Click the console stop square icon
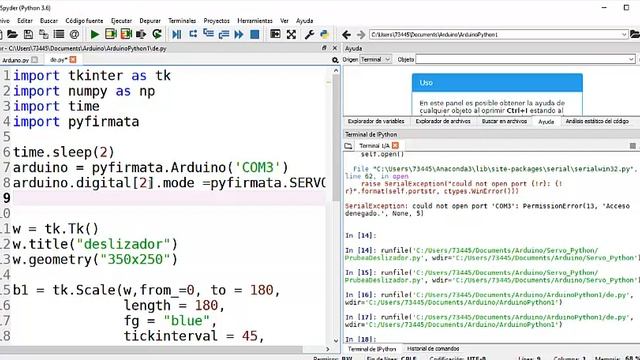Screen dimensions: 640x360 (633, 146)
